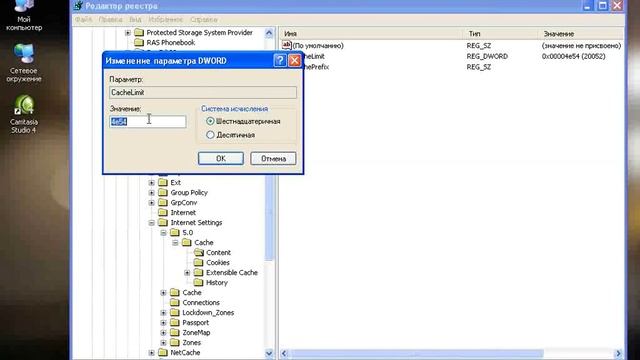
Task: Collapse the 5.0 tree node
Action: (x=163, y=232)
